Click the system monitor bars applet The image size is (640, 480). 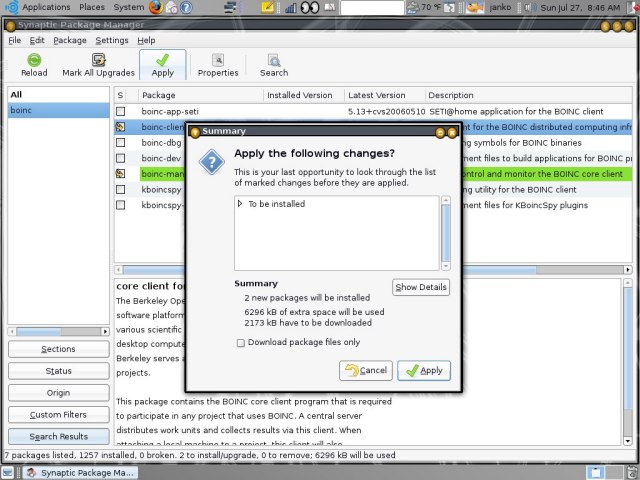[x=291, y=7]
